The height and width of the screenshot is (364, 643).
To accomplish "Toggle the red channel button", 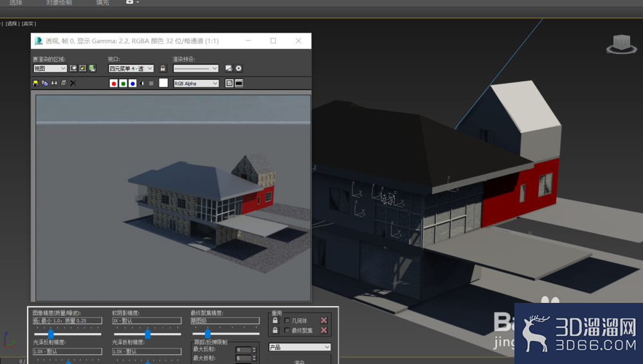I will (114, 84).
